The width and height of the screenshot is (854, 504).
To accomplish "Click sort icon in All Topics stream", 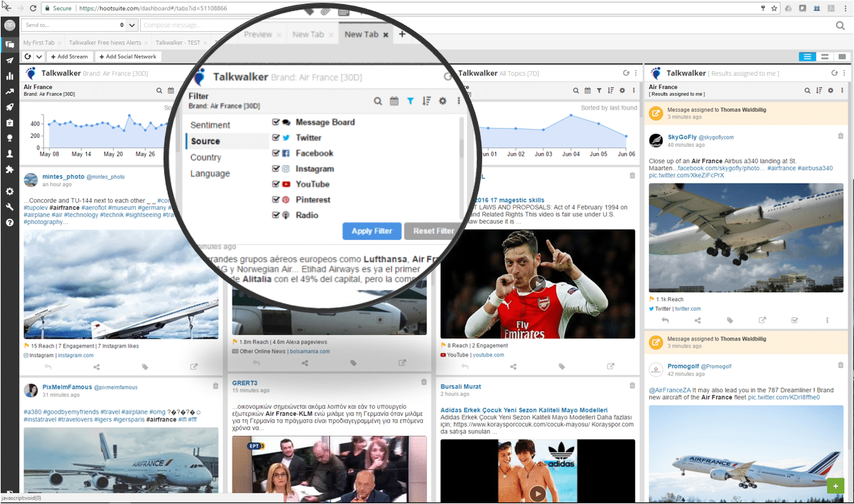I will tap(610, 90).
